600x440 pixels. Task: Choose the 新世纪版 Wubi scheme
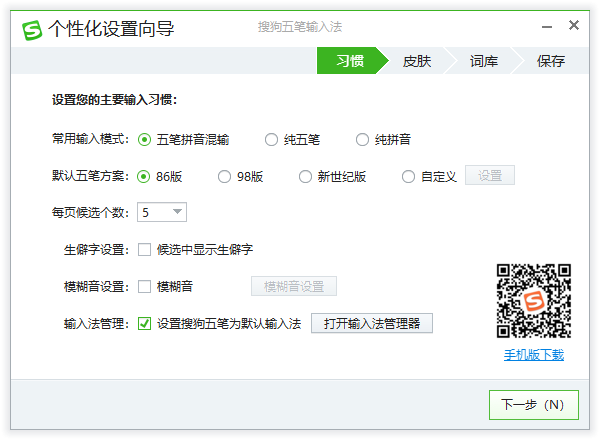(306, 177)
